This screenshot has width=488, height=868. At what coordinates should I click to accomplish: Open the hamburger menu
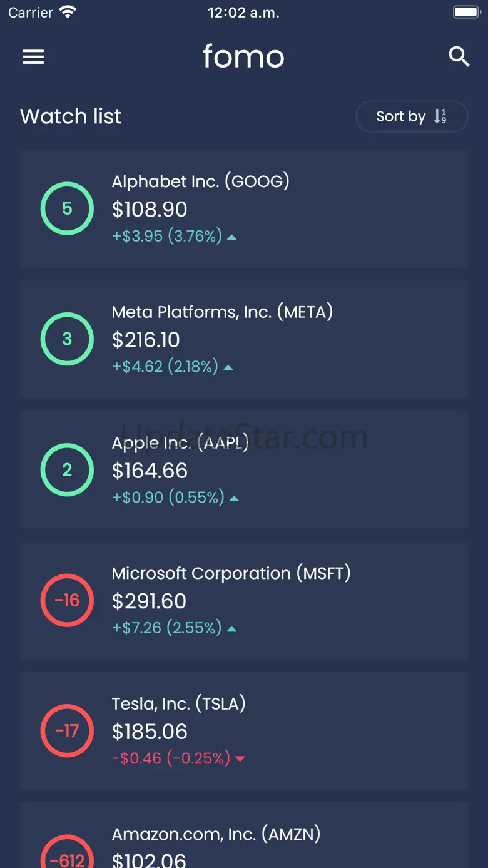33,57
